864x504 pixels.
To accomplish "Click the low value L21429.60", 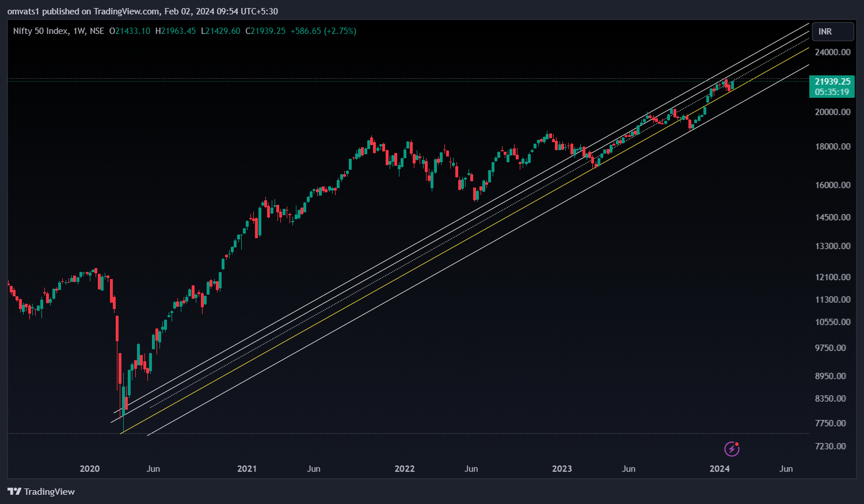I will (x=220, y=31).
